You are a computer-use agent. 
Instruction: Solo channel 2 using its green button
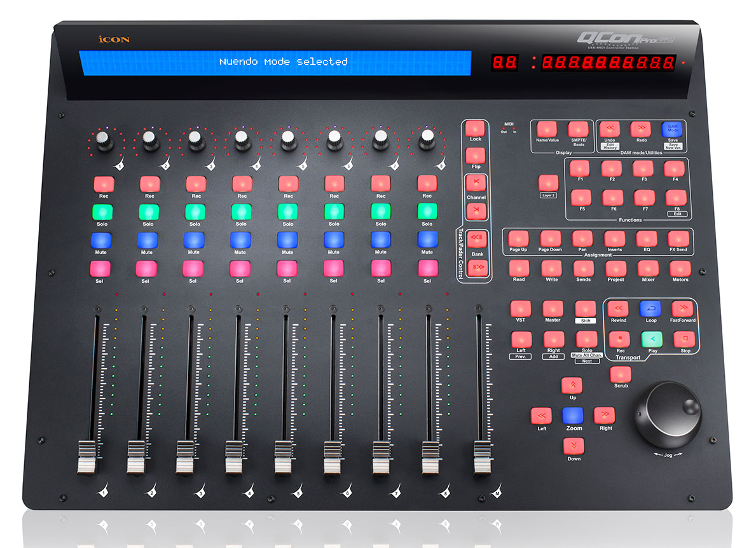coord(149,212)
